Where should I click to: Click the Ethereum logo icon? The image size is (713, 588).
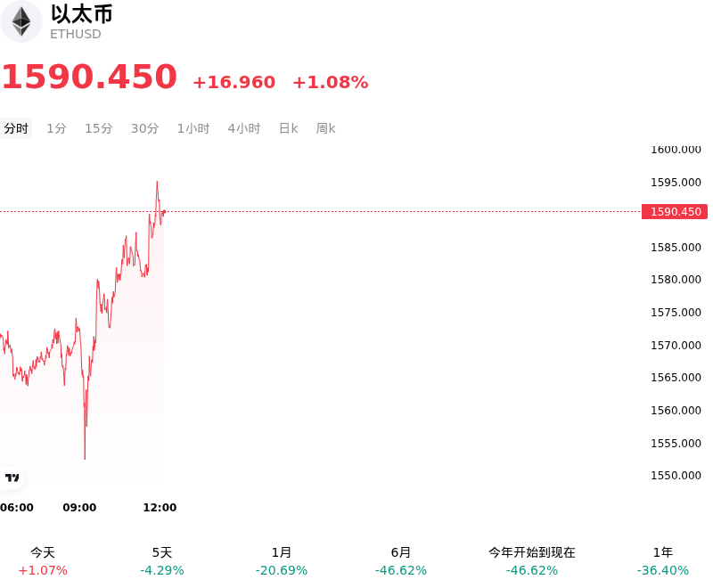point(20,21)
